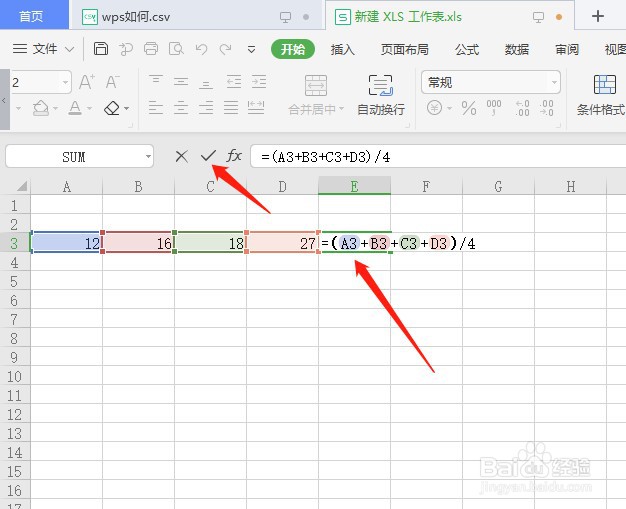Image resolution: width=626 pixels, height=509 pixels.
Task: Increase indent icon
Action: [x=259, y=82]
